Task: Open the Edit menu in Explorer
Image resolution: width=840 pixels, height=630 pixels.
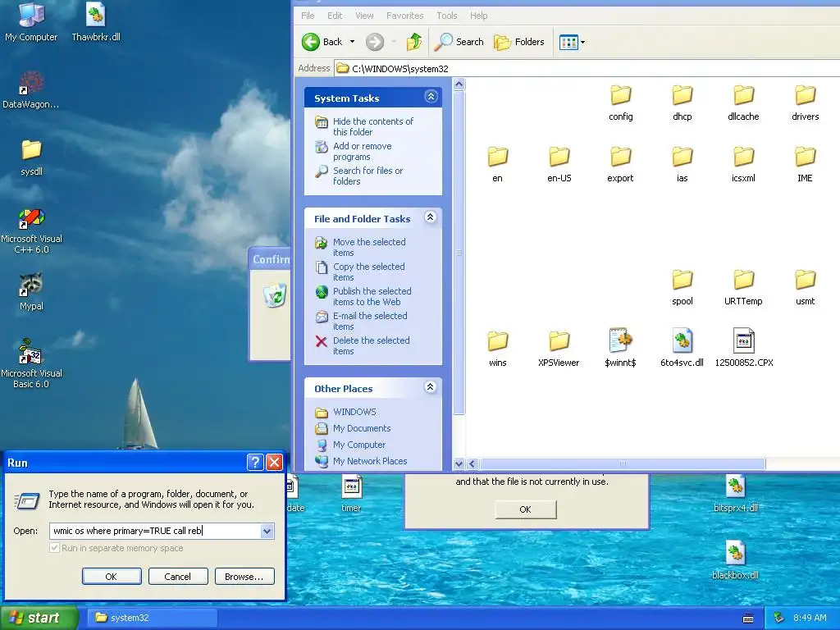Action: point(335,16)
